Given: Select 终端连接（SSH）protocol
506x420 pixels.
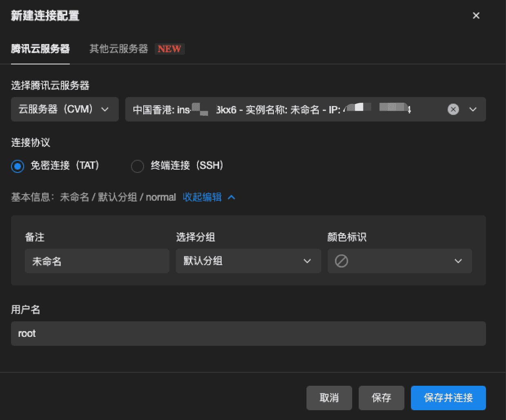Looking at the screenshot, I should (x=138, y=166).
